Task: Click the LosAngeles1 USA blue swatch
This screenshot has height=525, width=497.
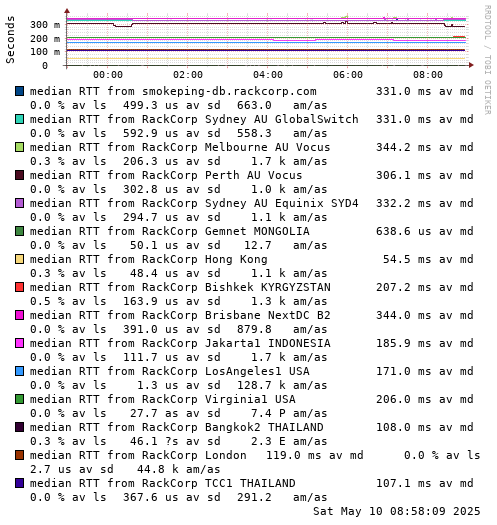Action: point(19,371)
